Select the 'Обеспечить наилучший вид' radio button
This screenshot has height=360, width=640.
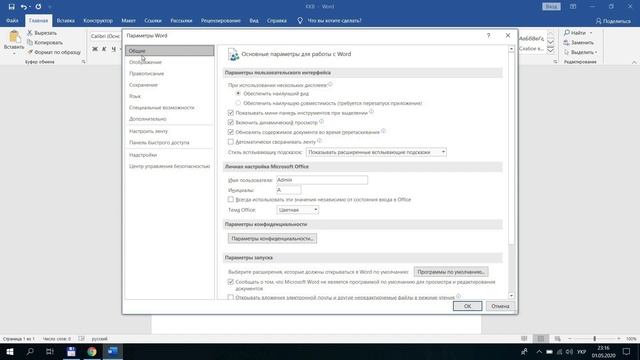[x=238, y=93]
